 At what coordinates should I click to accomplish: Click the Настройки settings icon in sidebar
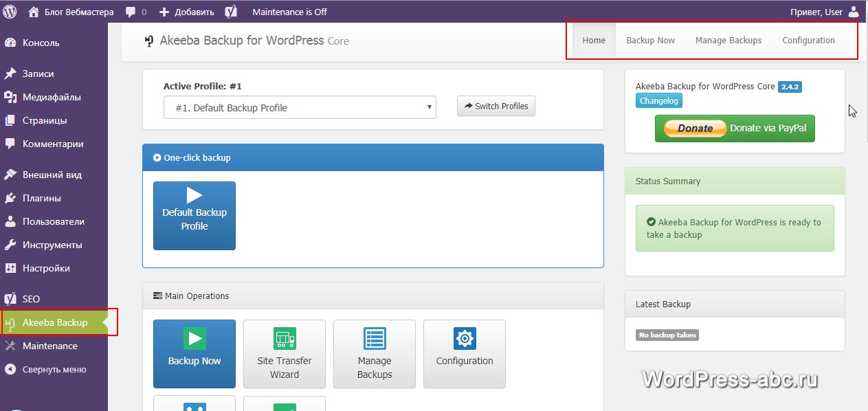point(10,268)
